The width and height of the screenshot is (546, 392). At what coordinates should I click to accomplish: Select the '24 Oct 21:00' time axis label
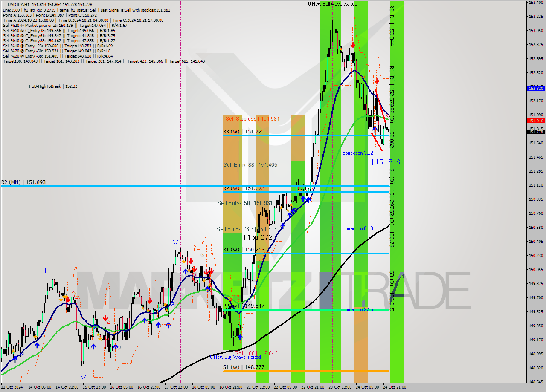click(395, 387)
